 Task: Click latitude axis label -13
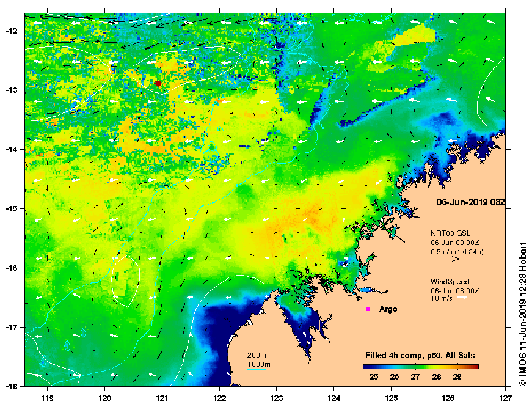coord(11,90)
